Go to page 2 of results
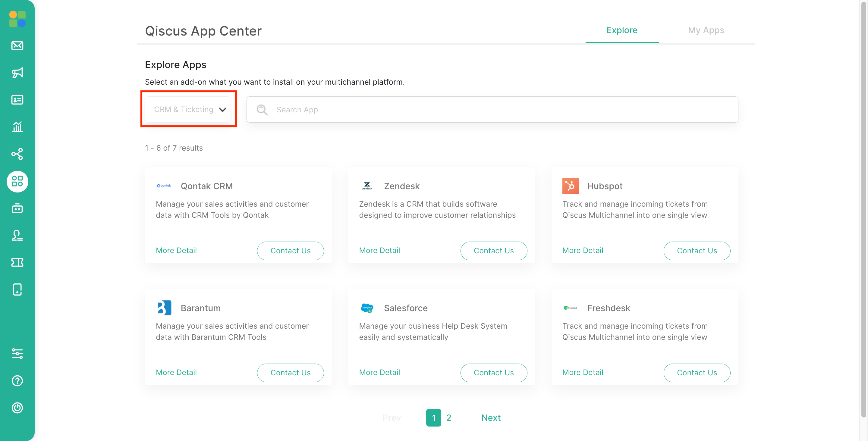Image resolution: width=868 pixels, height=441 pixels. (x=449, y=418)
